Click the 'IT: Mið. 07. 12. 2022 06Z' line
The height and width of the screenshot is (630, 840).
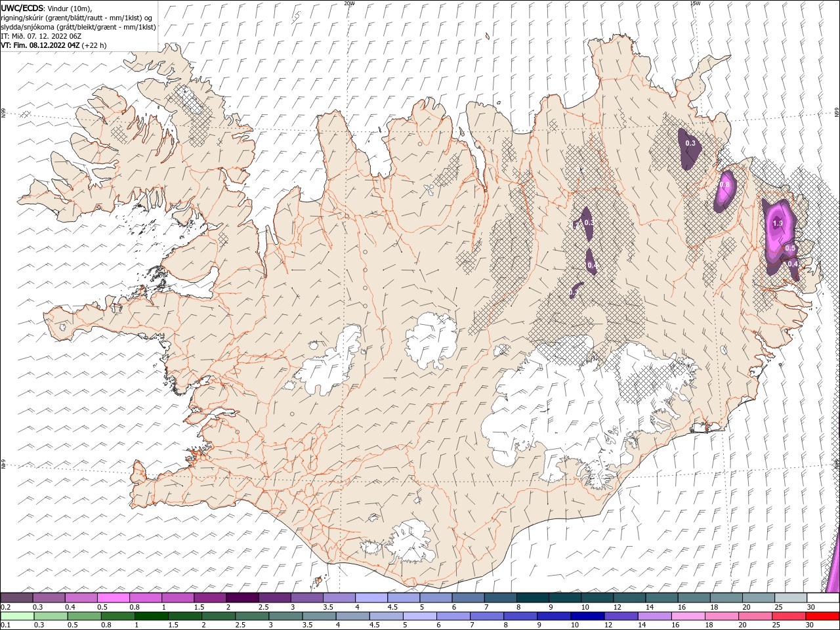(43, 36)
